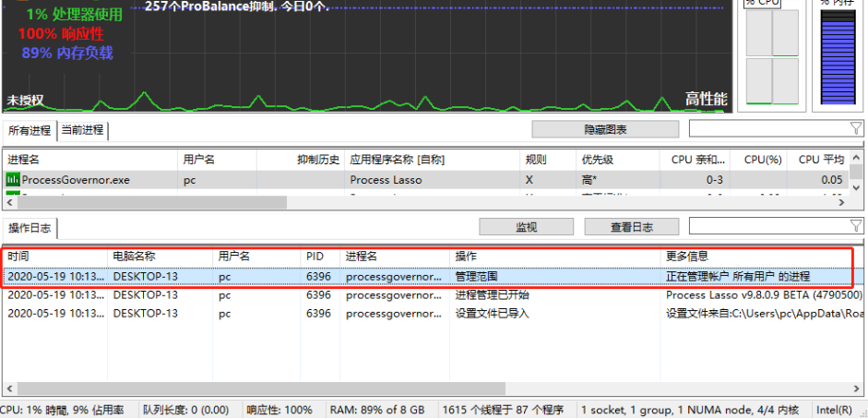Click RAM: 89% of 8 GB status entry
Screen dimensions: 868x419
[x=377, y=410]
